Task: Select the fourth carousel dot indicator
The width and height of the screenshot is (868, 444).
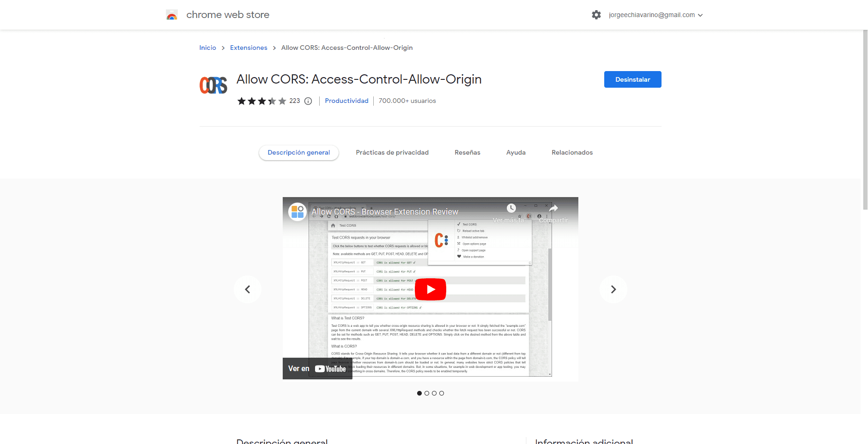Action: (442, 393)
